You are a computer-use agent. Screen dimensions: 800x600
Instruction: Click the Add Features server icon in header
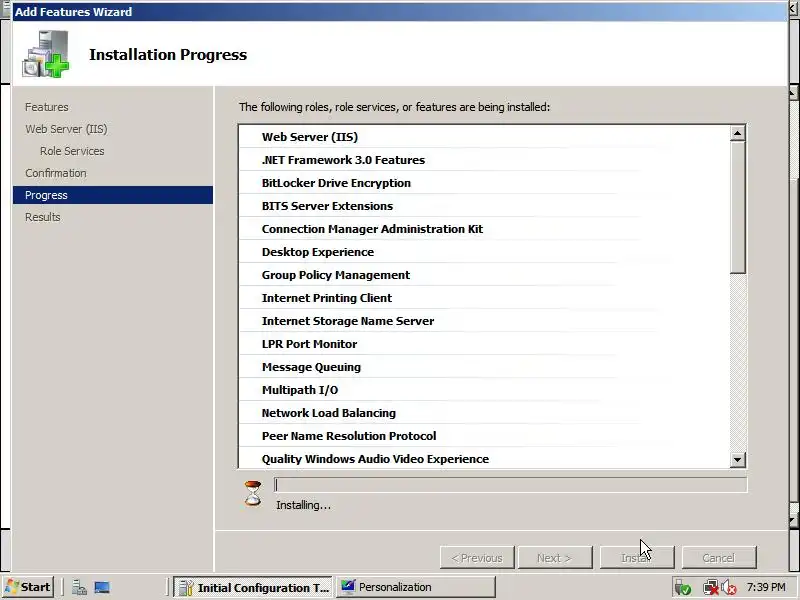45,54
